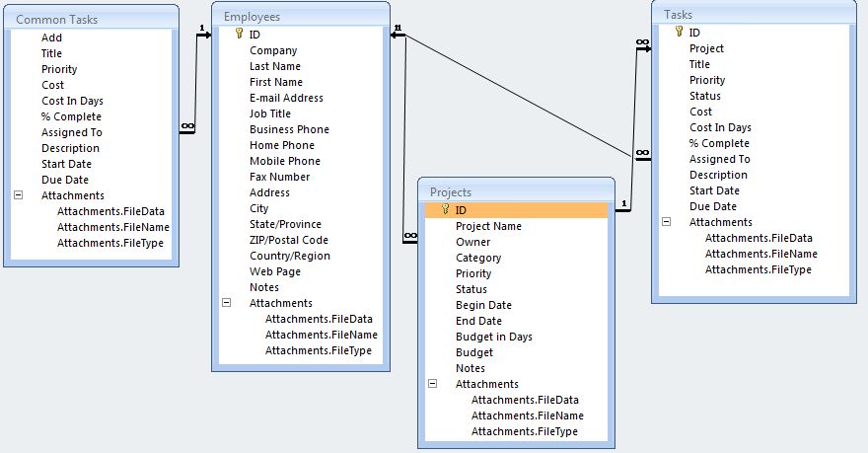
Task: Select the Common Tasks table title bar
Action: (x=92, y=20)
